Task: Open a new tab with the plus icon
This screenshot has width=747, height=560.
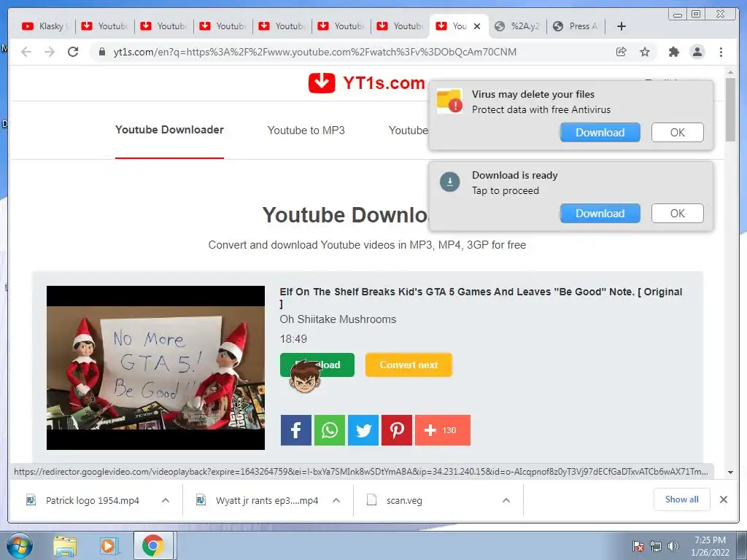Action: [622, 26]
